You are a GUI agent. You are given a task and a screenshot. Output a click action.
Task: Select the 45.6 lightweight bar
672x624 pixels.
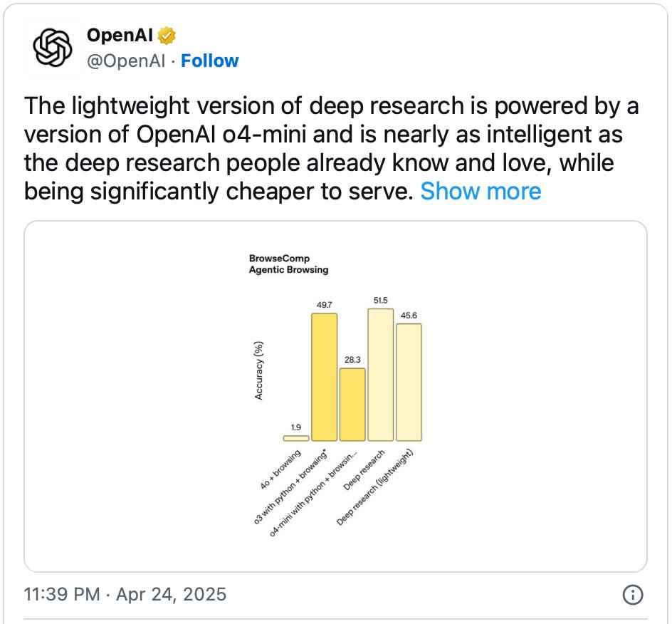(409, 382)
